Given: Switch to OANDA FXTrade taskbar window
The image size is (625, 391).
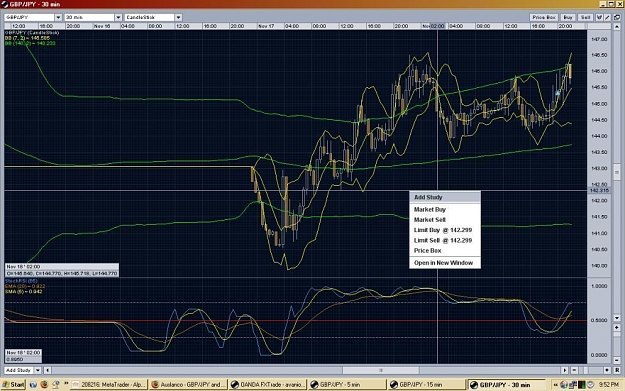Looking at the screenshot, I should 268,385.
